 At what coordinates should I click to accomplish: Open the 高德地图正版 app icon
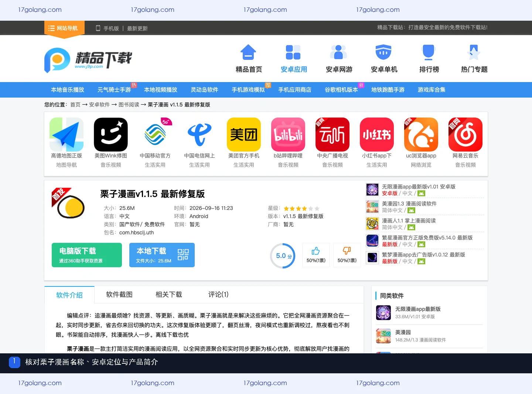point(66,135)
